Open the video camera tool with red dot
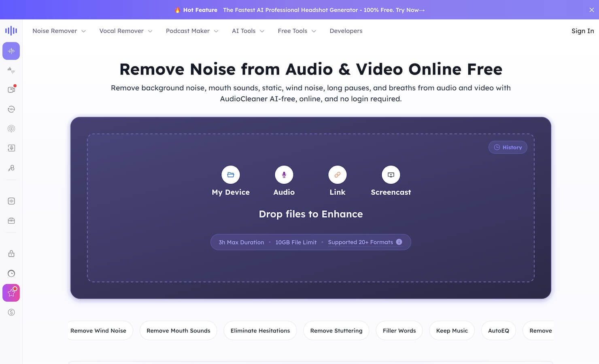The height and width of the screenshot is (364, 599). coord(11,89)
